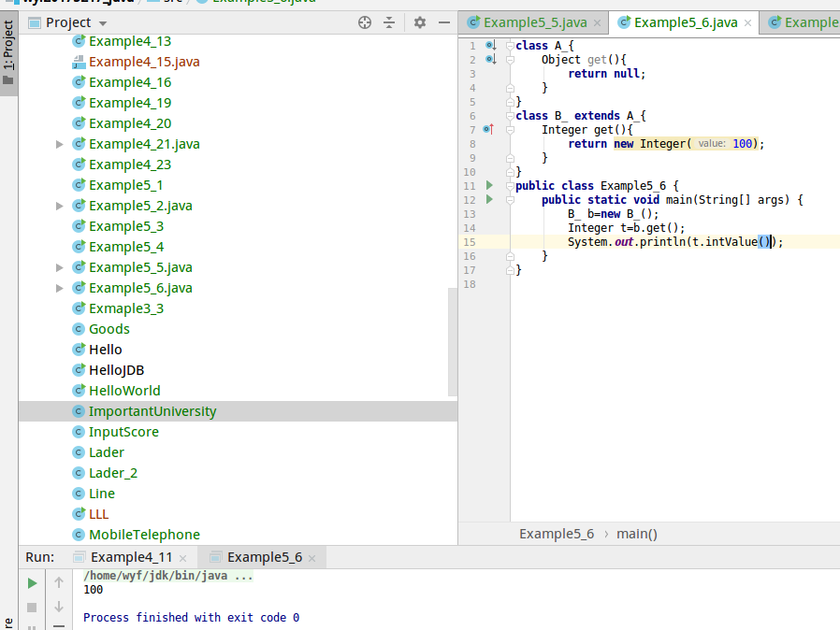Select Example4_13 in the project tree
The image size is (840, 630).
pos(130,41)
